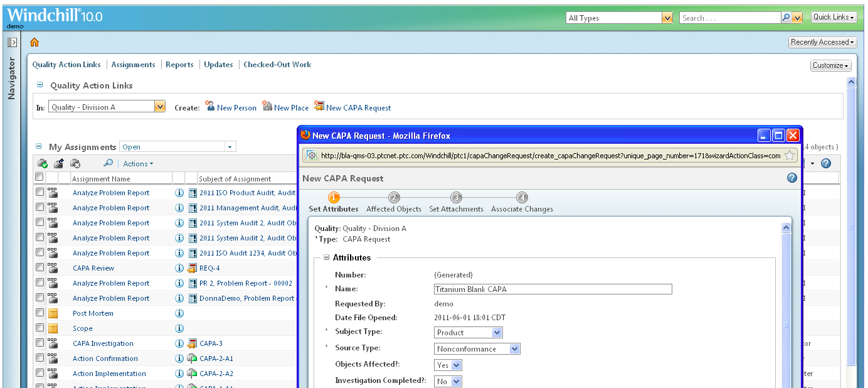The width and height of the screenshot is (868, 388).
Task: Click the Name text field
Action: [x=553, y=289]
